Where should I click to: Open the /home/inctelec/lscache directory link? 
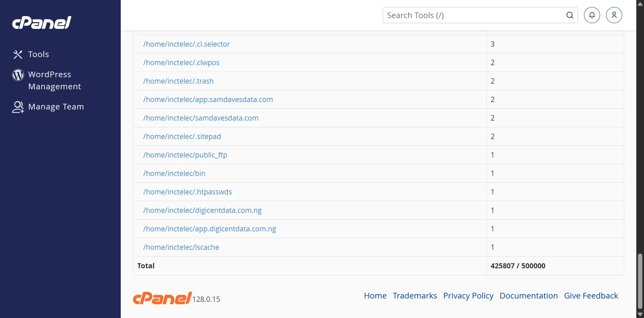pyautogui.click(x=181, y=247)
